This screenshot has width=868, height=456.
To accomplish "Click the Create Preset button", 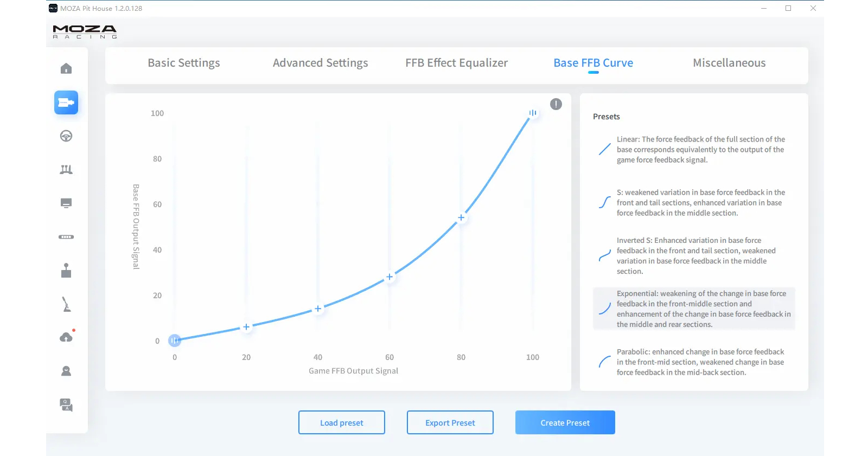I will (x=565, y=422).
